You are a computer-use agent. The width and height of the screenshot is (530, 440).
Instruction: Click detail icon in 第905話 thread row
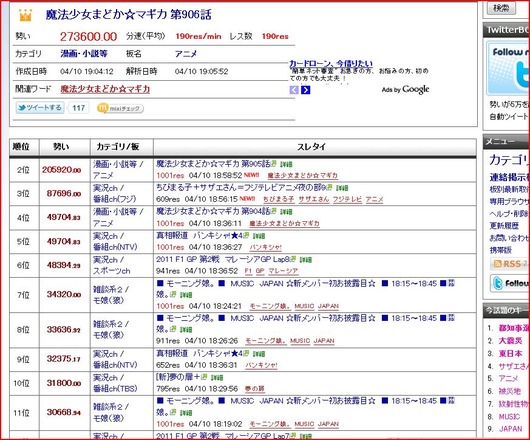(x=286, y=164)
